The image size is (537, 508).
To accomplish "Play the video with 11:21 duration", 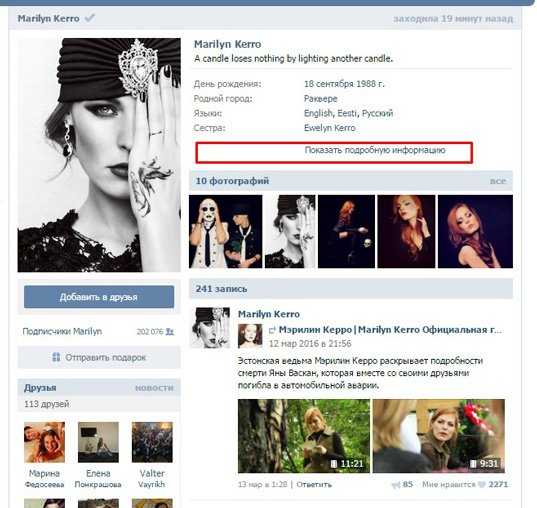I will coord(304,436).
